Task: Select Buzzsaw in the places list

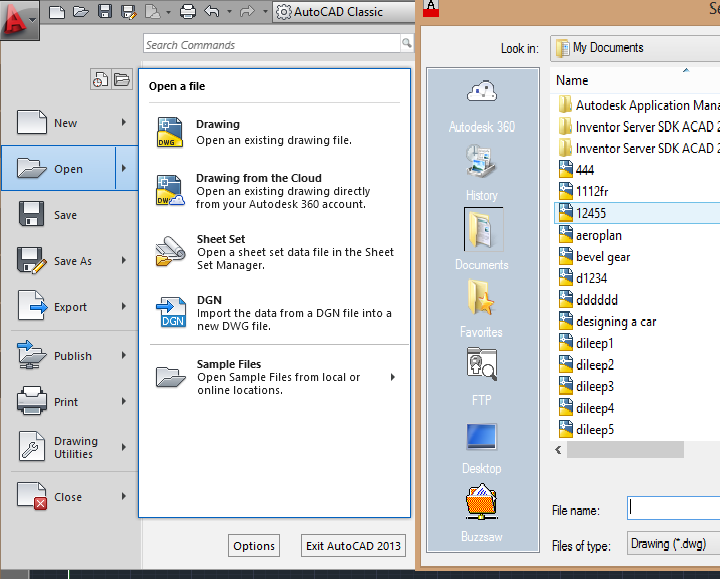Action: click(482, 513)
